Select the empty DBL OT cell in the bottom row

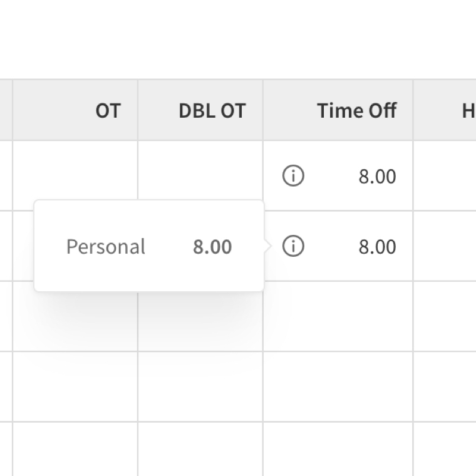[200, 449]
